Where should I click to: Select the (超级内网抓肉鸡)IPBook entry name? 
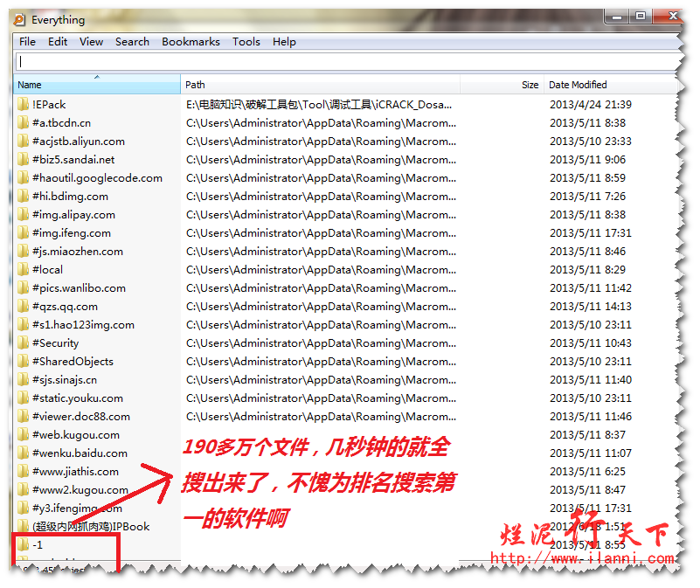pos(91,526)
